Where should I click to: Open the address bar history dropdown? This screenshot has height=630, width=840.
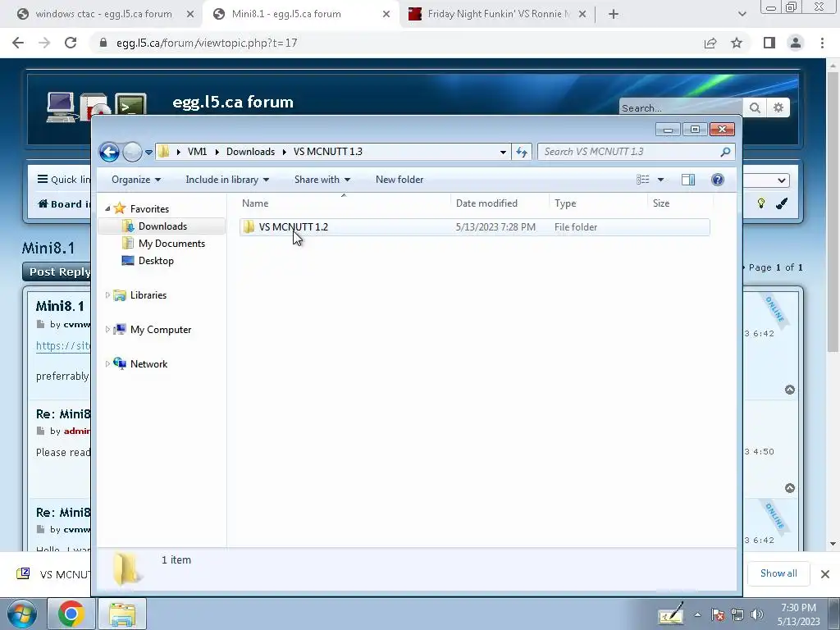tap(503, 152)
